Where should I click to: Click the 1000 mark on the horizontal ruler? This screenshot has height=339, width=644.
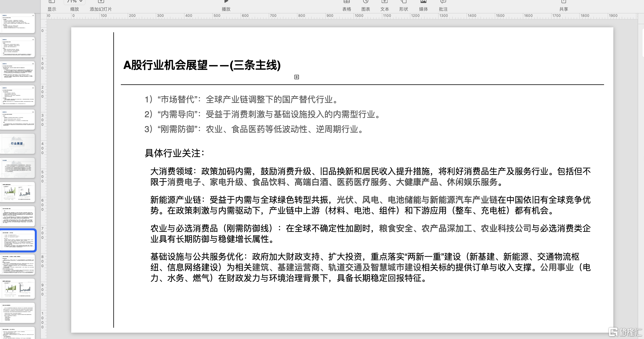tap(359, 15)
